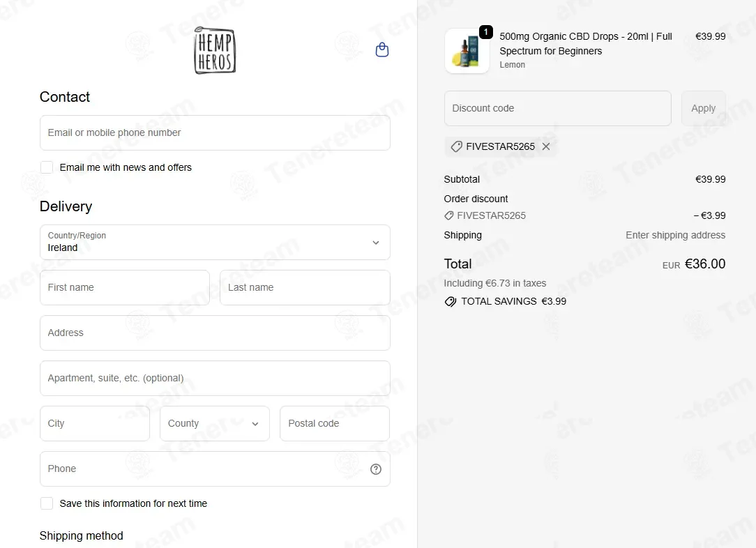Screen dimensions: 756x548
Task: Open the shopping bag cart icon
Action: pos(382,50)
